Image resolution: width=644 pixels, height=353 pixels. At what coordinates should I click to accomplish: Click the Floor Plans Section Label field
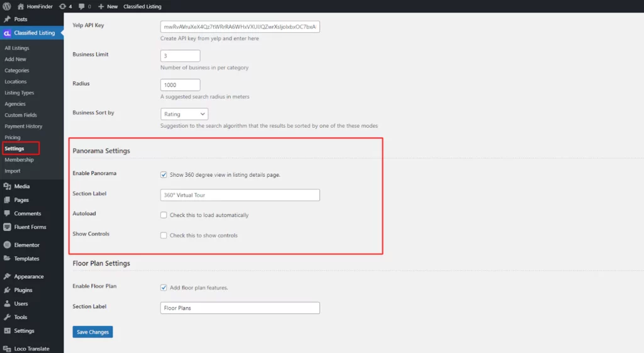[240, 308]
